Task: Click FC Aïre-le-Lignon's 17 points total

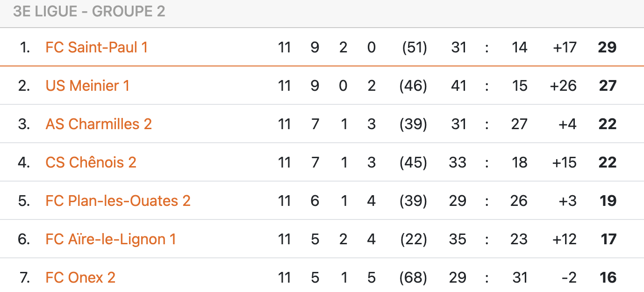Action: click(608, 239)
